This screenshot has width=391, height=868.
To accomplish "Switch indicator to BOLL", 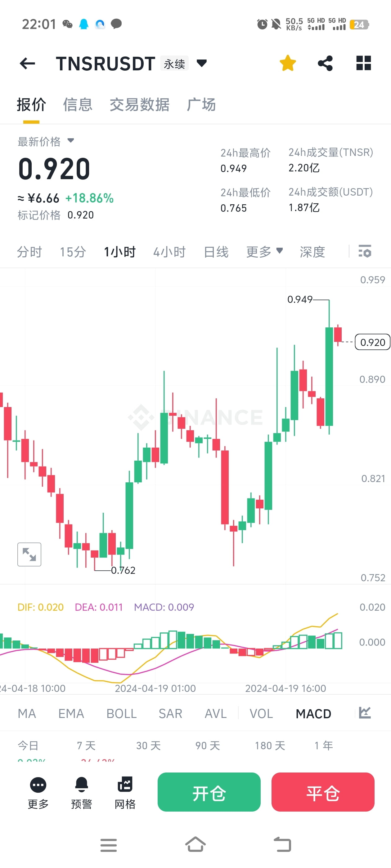I will click(121, 713).
